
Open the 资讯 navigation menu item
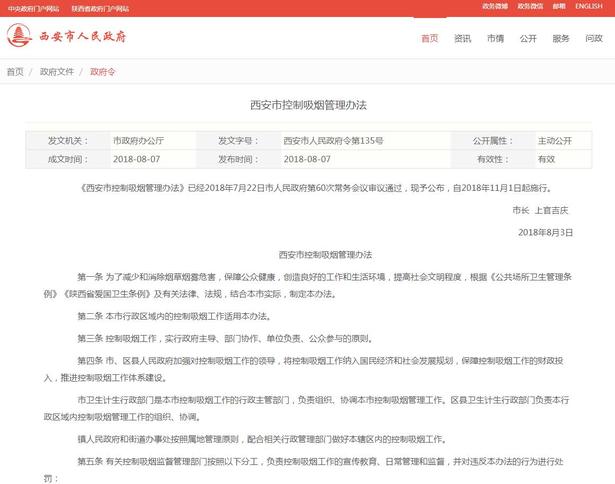[462, 39]
